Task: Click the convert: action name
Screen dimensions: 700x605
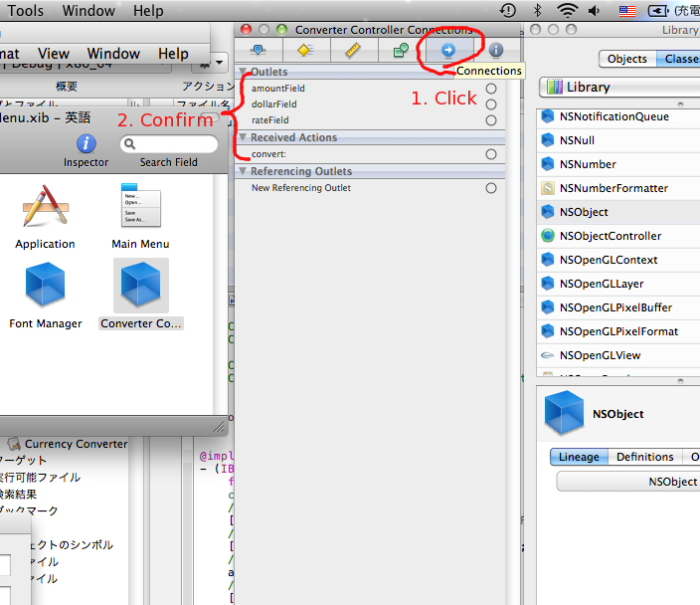Action: pyautogui.click(x=268, y=154)
